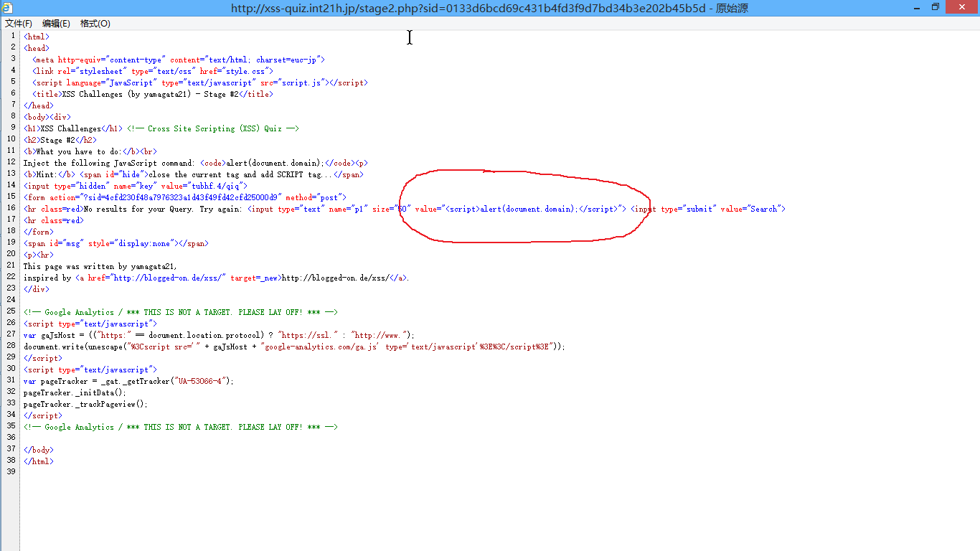Click line number 39 in the gutter
This screenshot has height=551, width=980.
[11, 472]
